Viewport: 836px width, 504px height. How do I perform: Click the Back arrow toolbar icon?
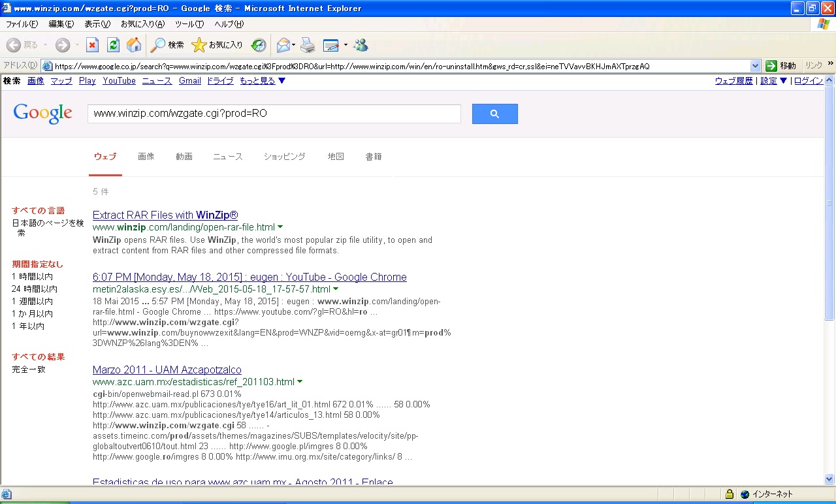(13, 45)
